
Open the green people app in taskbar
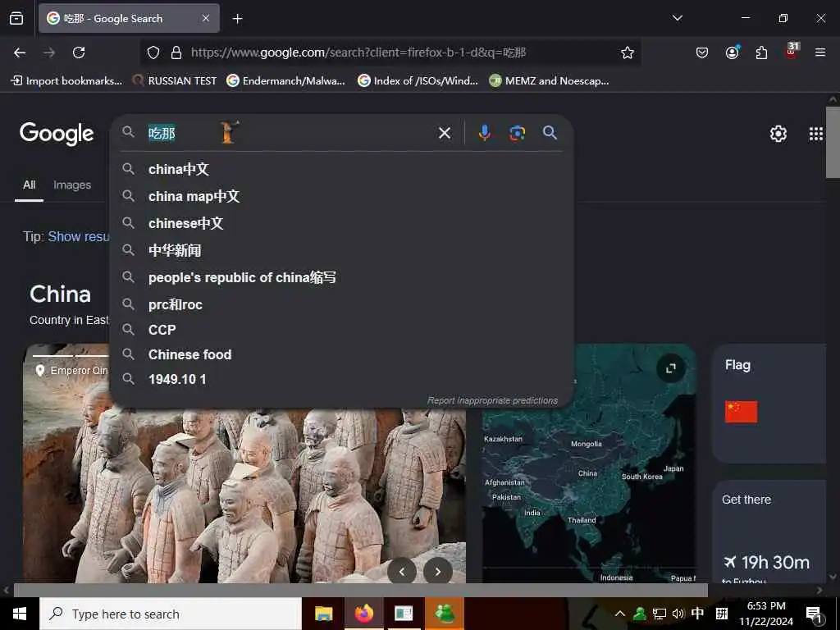tap(445, 614)
